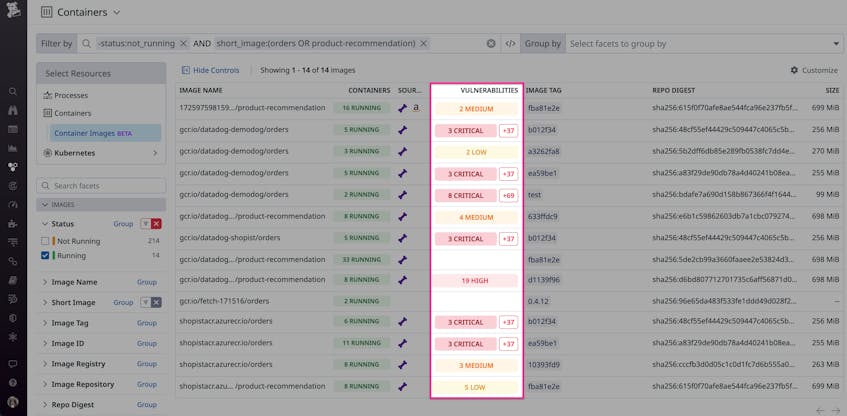The width and height of the screenshot is (847, 416).
Task: Expand the Image Repository facet
Action: [45, 385]
